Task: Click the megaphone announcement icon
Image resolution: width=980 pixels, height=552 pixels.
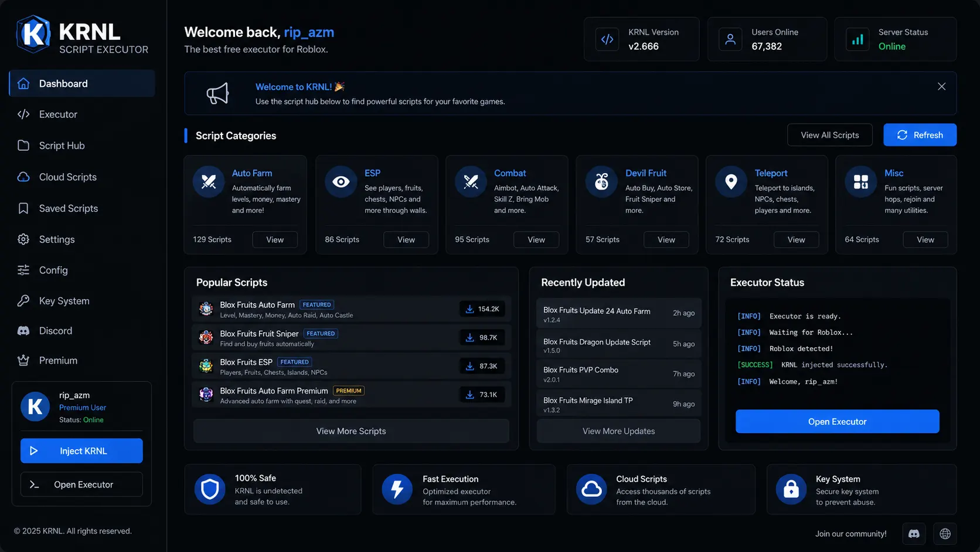Action: [x=217, y=93]
